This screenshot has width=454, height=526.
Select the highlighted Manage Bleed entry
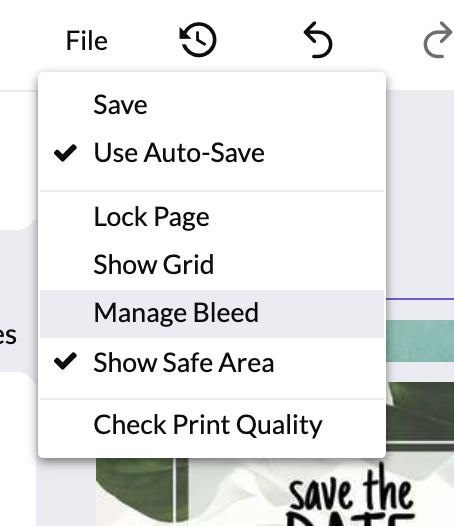pyautogui.click(x=212, y=313)
